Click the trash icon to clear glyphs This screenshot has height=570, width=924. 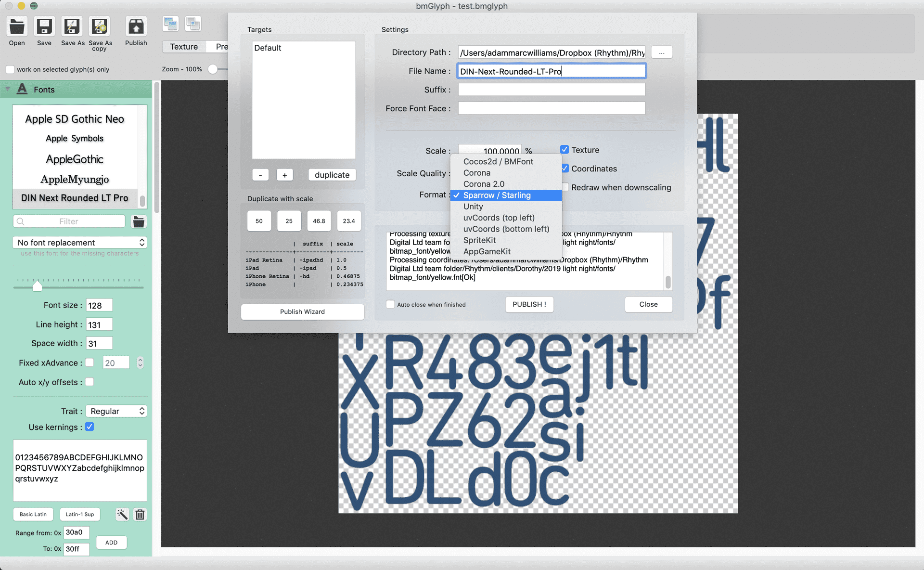click(140, 514)
